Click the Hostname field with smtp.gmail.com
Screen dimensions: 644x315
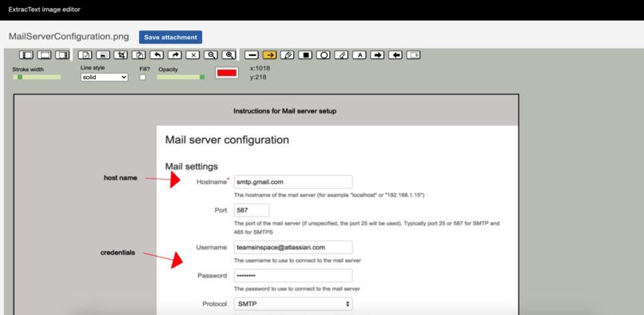click(293, 181)
